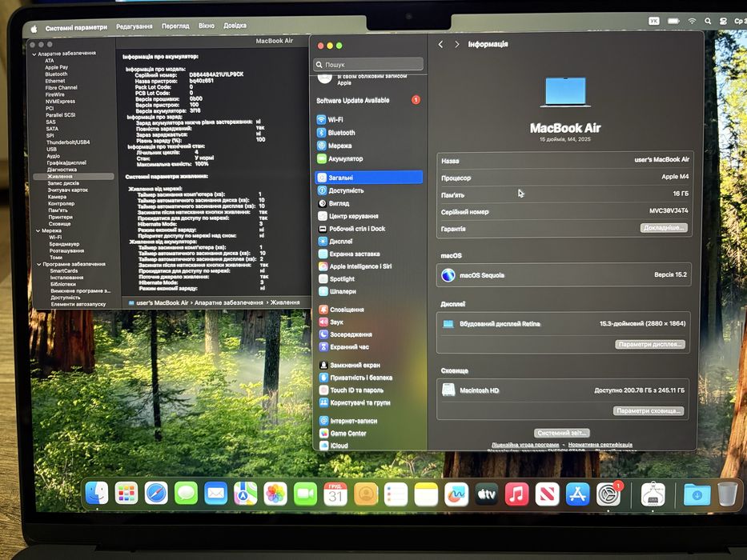747x560 pixels.
Task: Open Wi-Fi settings in sidebar
Action: [x=335, y=119]
